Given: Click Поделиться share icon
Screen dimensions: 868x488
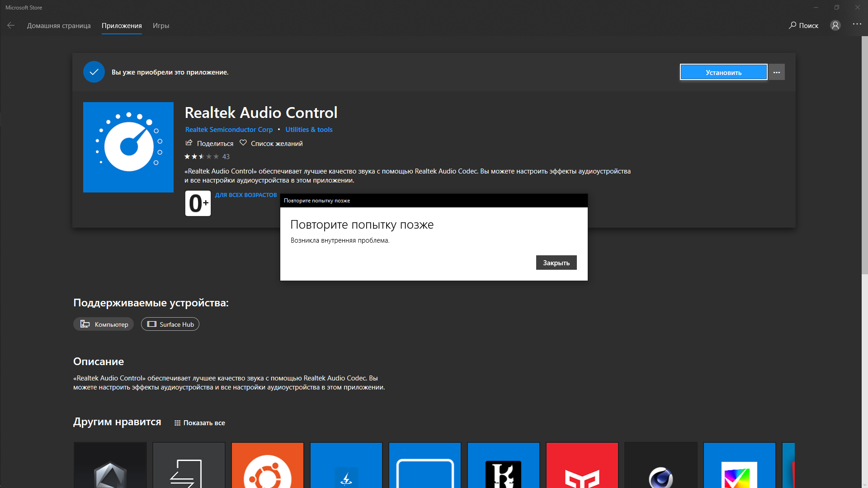Looking at the screenshot, I should coord(189,143).
